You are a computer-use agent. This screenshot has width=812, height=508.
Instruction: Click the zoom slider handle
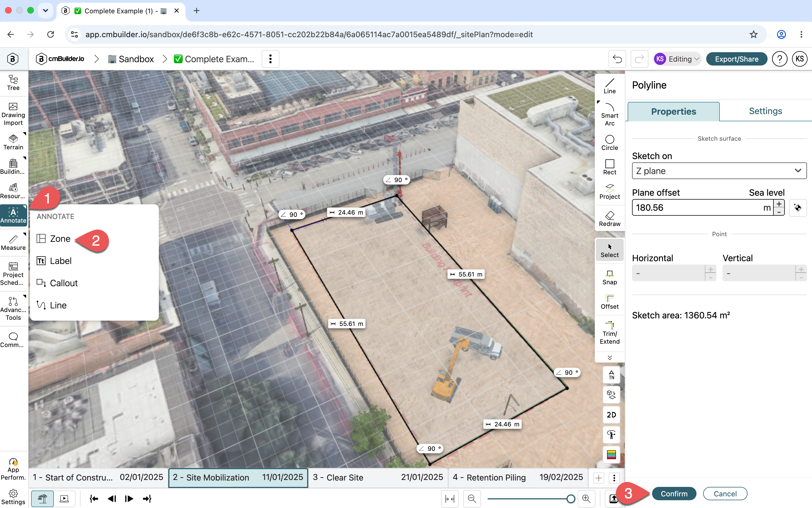(570, 499)
